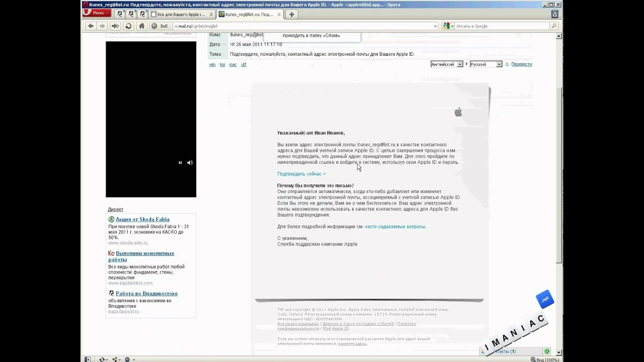Open 'Мой Apple ID' footer link
This screenshot has width=644, height=362.
pos(336,329)
